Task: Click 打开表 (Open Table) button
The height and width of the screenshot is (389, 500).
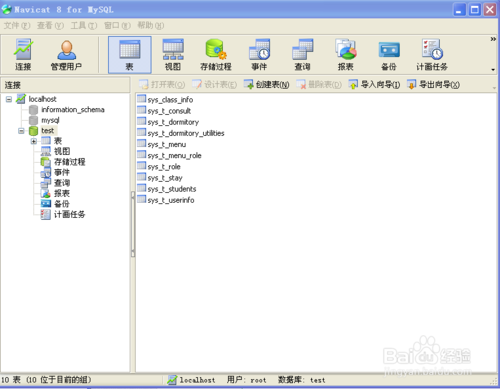Action: pyautogui.click(x=162, y=85)
